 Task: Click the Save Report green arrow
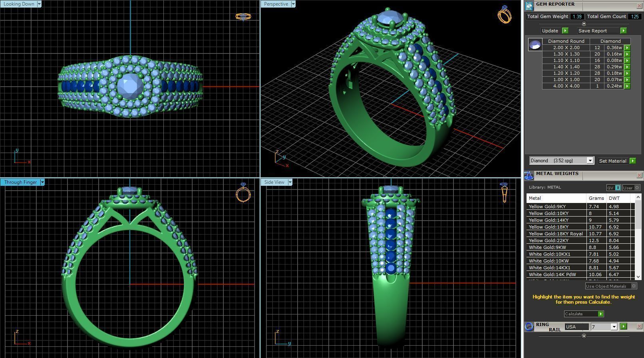click(623, 31)
